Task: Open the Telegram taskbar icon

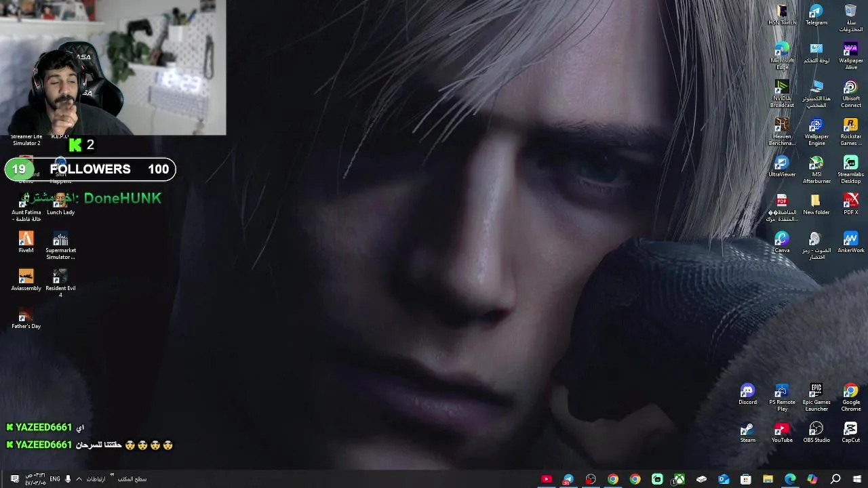Action: (568, 479)
